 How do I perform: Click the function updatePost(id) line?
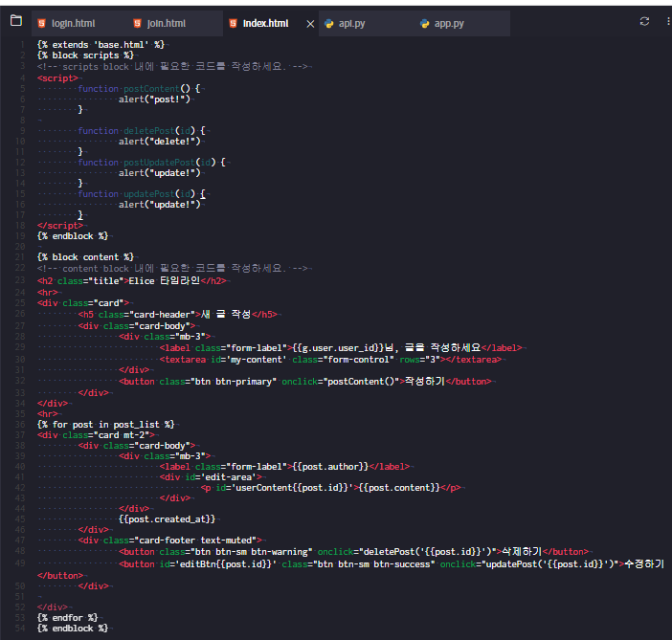point(142,194)
